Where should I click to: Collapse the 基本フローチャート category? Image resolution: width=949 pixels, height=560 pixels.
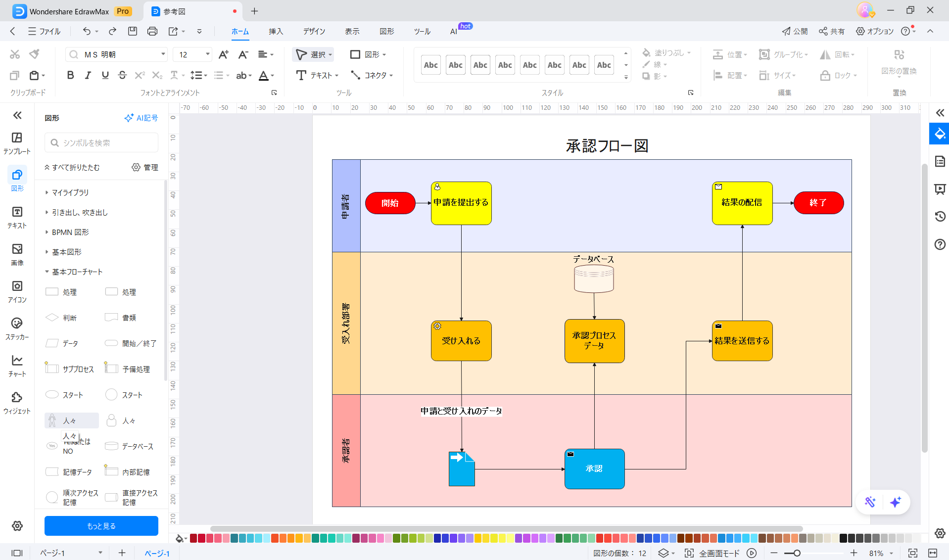[77, 272]
